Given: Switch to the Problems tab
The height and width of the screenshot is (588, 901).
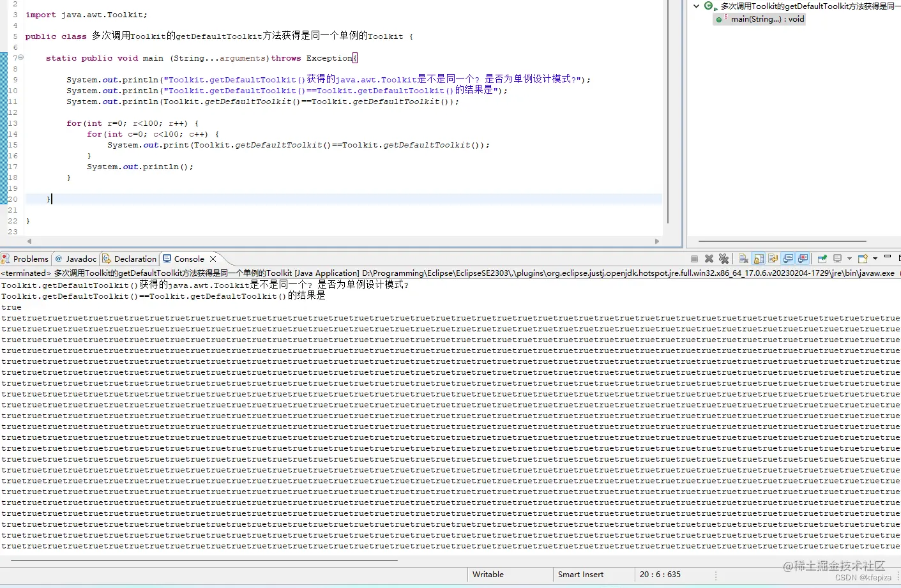Looking at the screenshot, I should [25, 259].
